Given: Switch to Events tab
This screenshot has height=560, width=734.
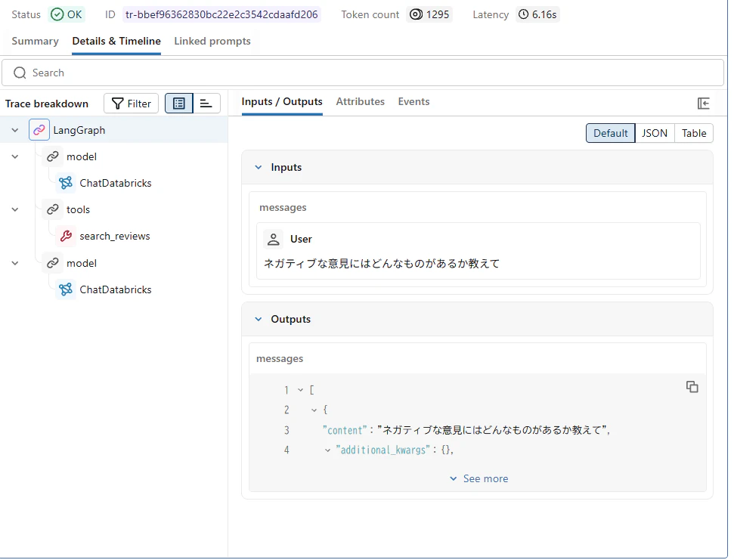Looking at the screenshot, I should [413, 101].
